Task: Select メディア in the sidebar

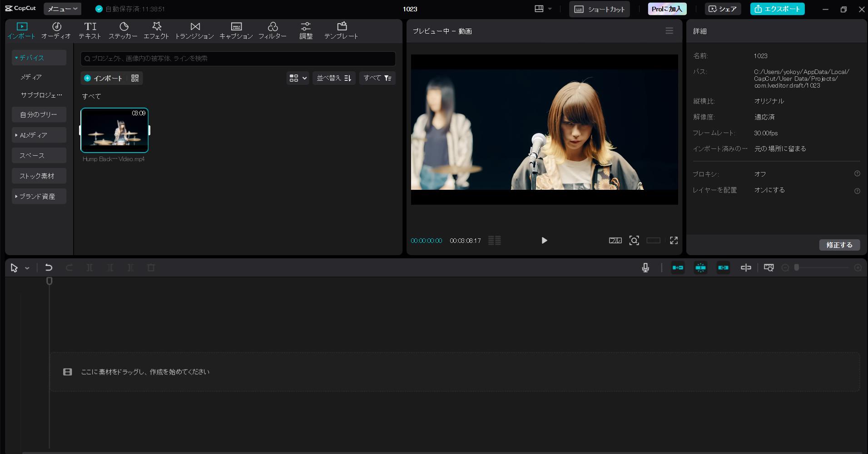Action: click(x=31, y=77)
